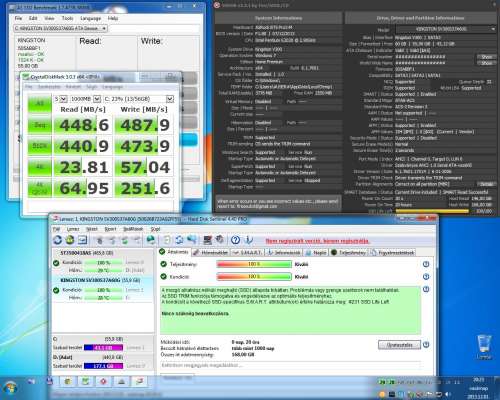The height and width of the screenshot is (400, 500).
Task: Open drive selector dropdown in AS SSD Benchmark
Action: [60, 28]
